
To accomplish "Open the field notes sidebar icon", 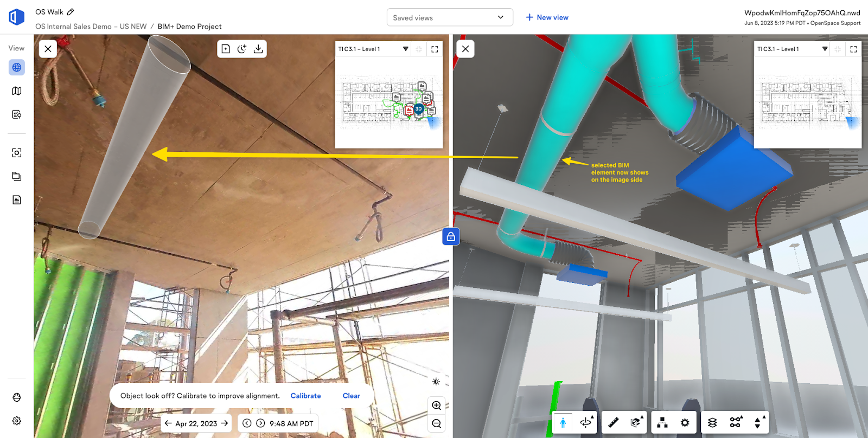I will coord(17,114).
